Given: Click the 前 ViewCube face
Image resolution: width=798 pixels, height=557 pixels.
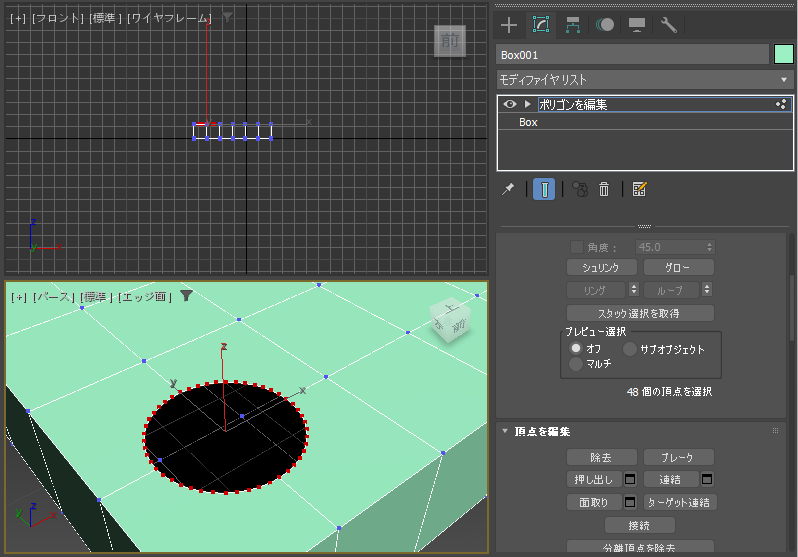Looking at the screenshot, I should click(449, 41).
